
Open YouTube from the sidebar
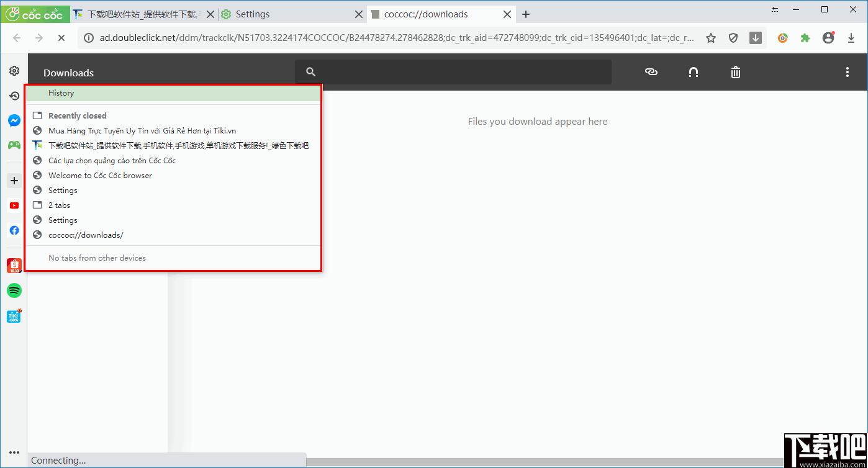14,205
